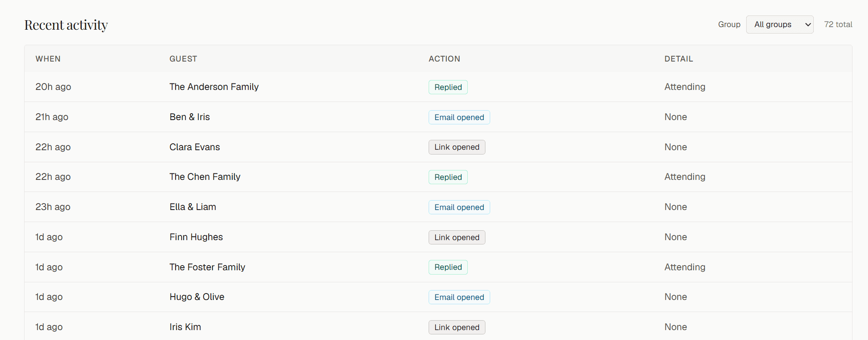868x340 pixels.
Task: Select the Hugo & Olive guest name
Action: [197, 297]
